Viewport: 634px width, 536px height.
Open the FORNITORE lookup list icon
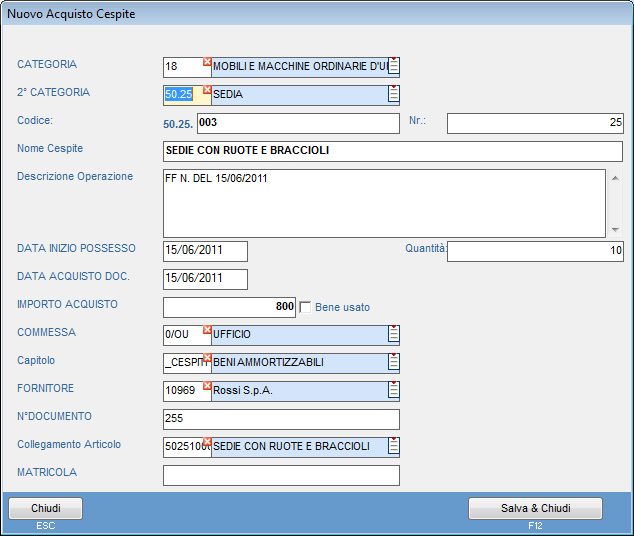click(x=394, y=390)
